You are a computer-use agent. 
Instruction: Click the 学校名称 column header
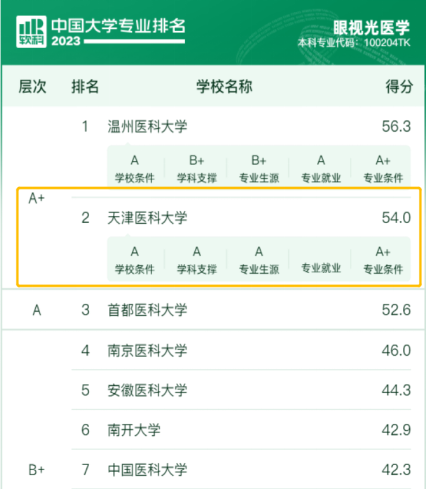pyautogui.click(x=224, y=87)
